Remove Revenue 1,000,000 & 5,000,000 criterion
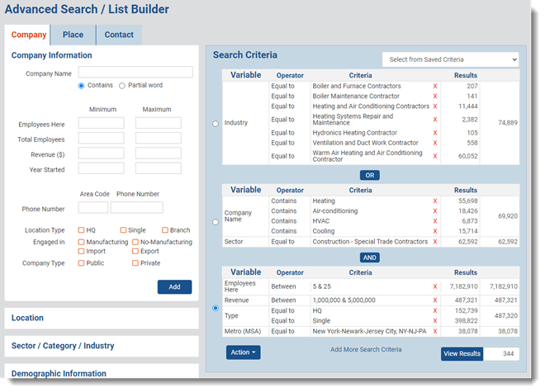This screenshot has height=392, width=545. click(x=435, y=300)
